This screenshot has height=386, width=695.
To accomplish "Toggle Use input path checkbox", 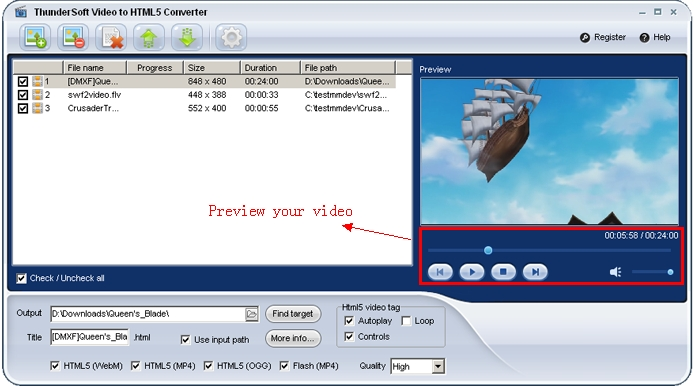I will coord(185,339).
